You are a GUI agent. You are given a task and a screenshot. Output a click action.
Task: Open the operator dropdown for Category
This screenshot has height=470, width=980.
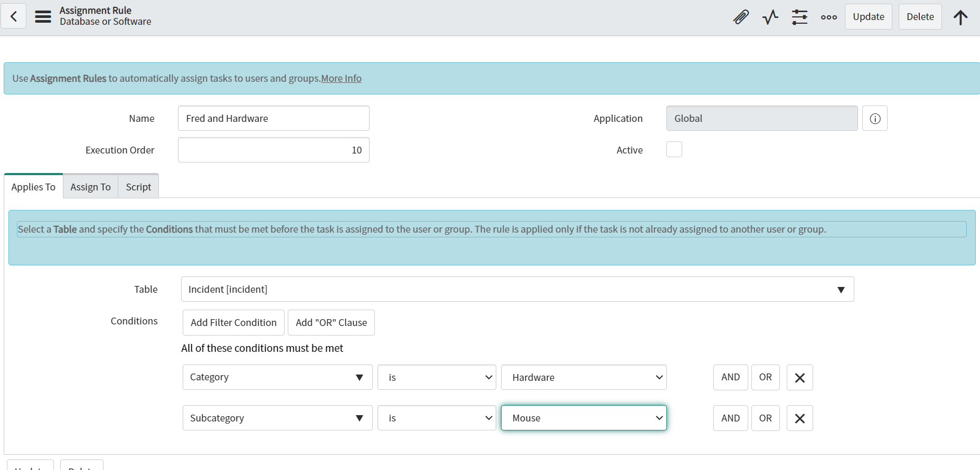[437, 377]
